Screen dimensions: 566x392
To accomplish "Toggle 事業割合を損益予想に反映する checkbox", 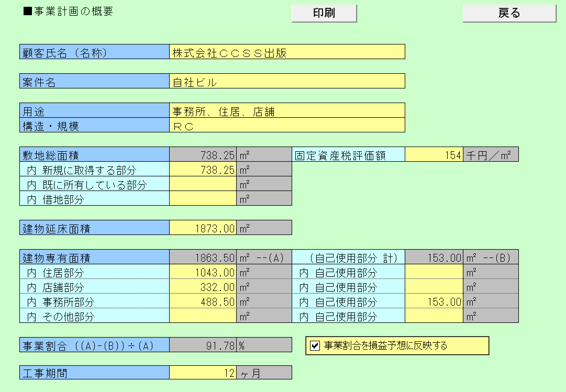I will coord(315,345).
